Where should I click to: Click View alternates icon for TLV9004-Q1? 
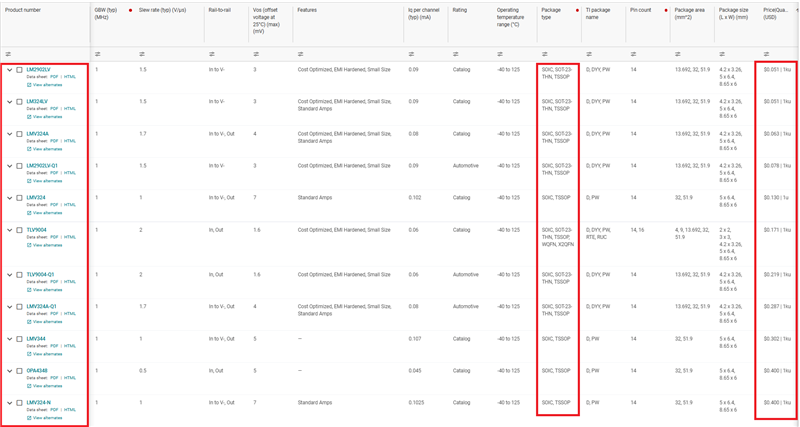(x=29, y=290)
